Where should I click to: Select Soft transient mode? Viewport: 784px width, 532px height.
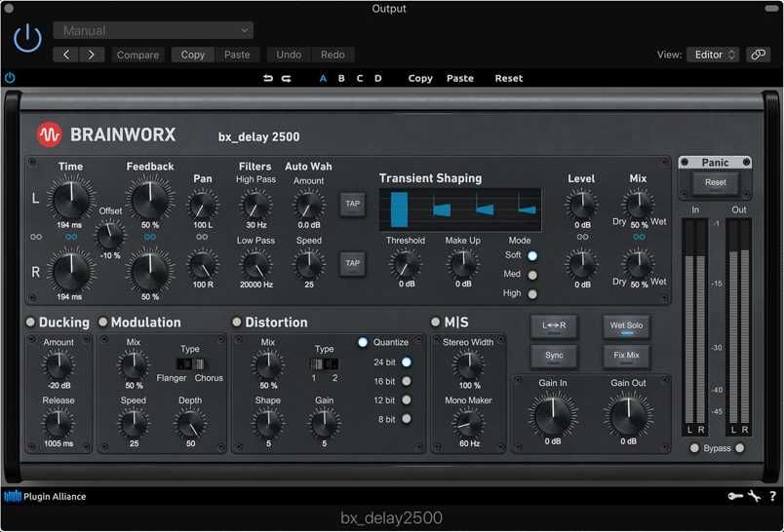tap(532, 255)
